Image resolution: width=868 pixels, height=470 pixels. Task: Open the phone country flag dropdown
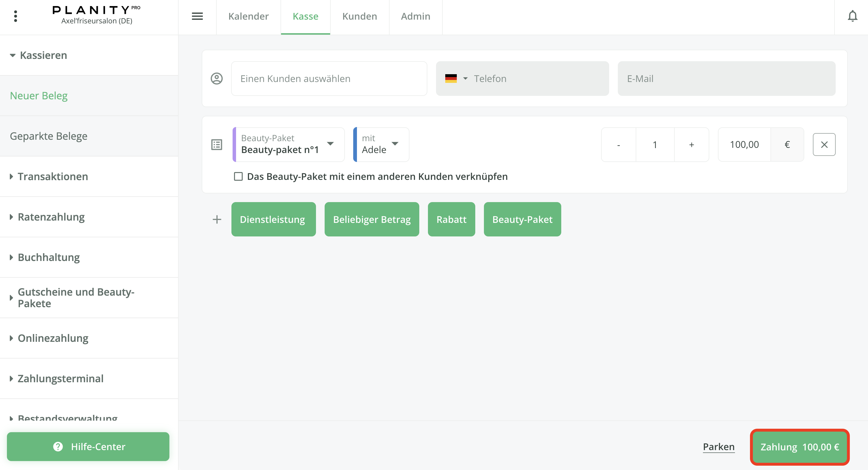pos(456,78)
